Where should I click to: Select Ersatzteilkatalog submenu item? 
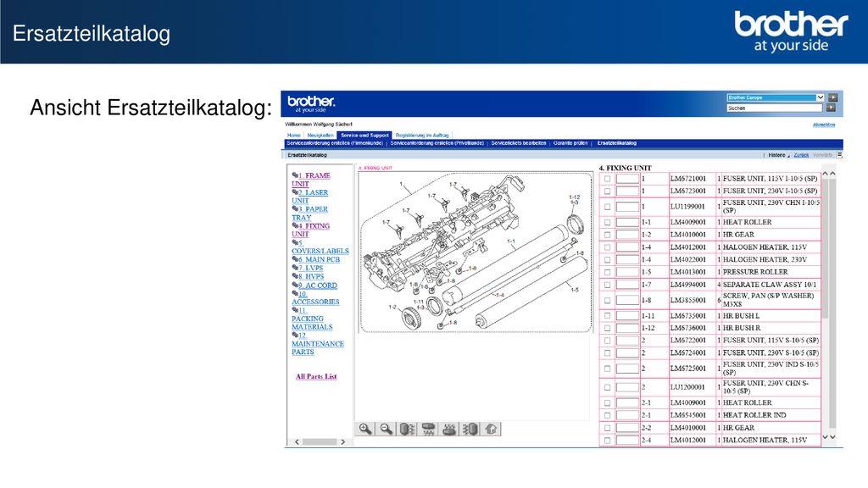pos(617,143)
